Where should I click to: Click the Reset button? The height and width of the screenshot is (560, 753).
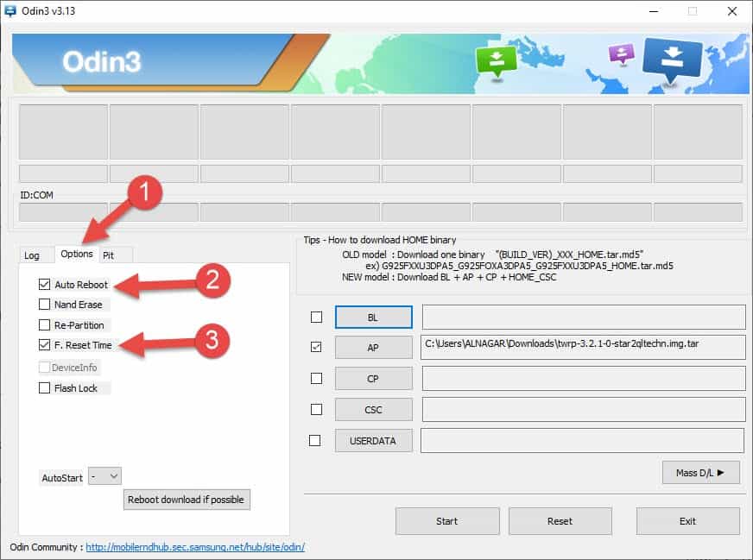560,521
